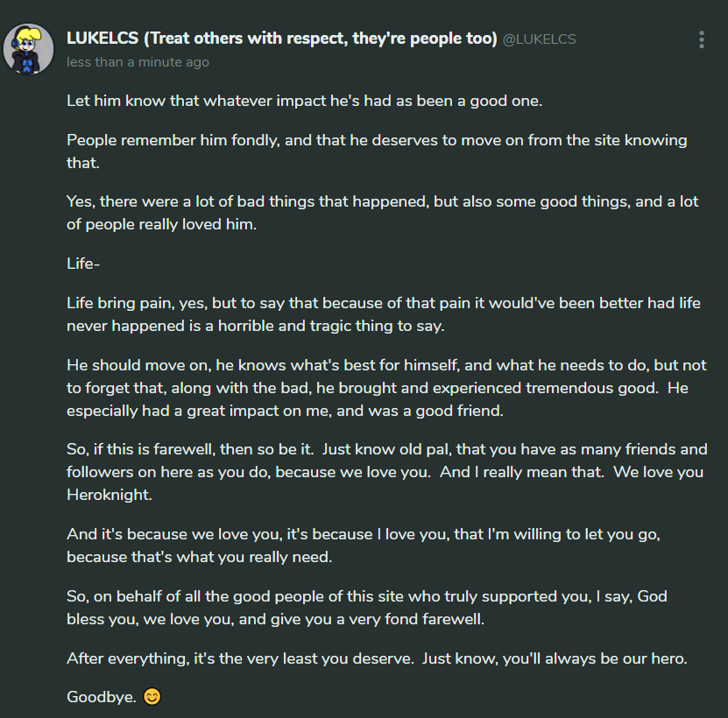Click the @LUKELCS handle
Viewport: 728px width, 718px height.
(x=539, y=40)
